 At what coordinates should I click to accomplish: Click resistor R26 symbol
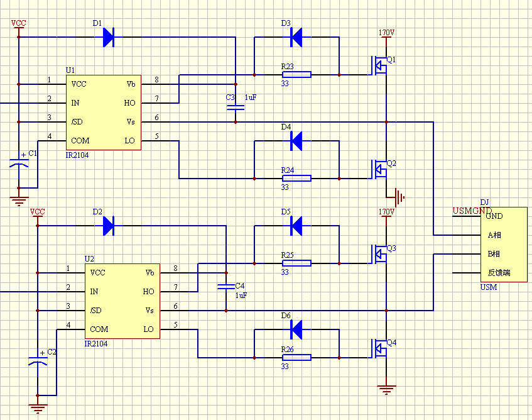[296, 358]
